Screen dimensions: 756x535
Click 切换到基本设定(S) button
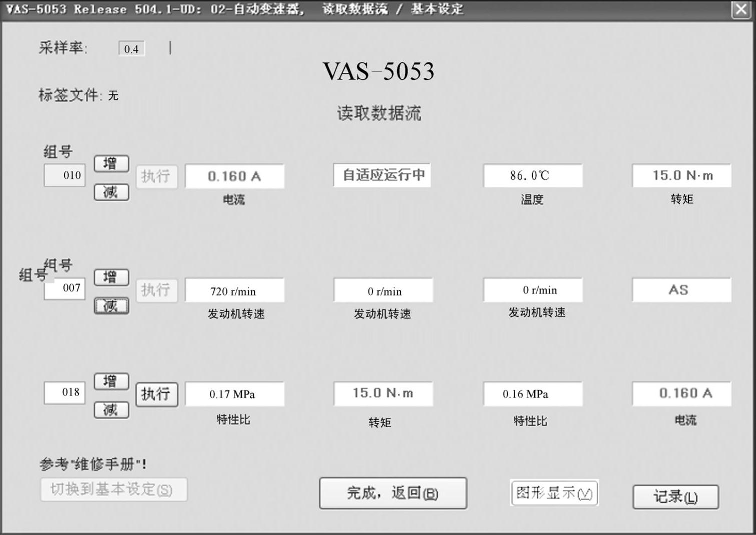click(114, 490)
